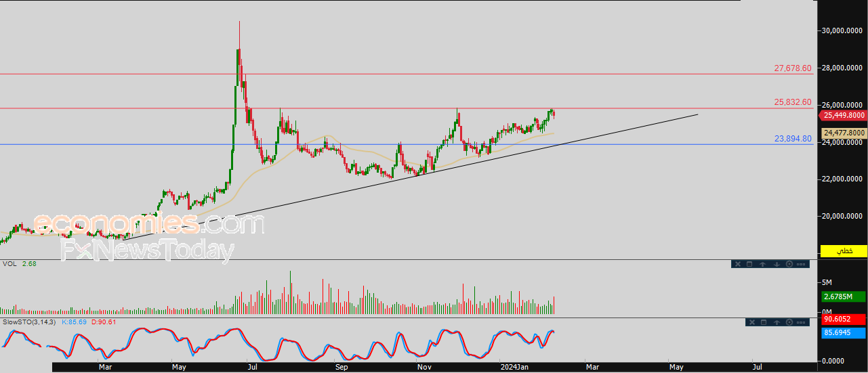Move the VOL panel up
This screenshot has width=868, height=373.
[762, 264]
